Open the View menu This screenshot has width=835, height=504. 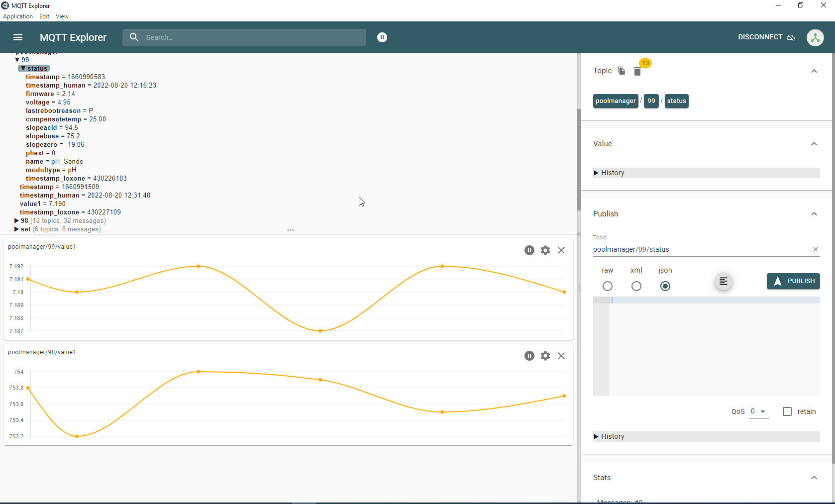tap(62, 16)
